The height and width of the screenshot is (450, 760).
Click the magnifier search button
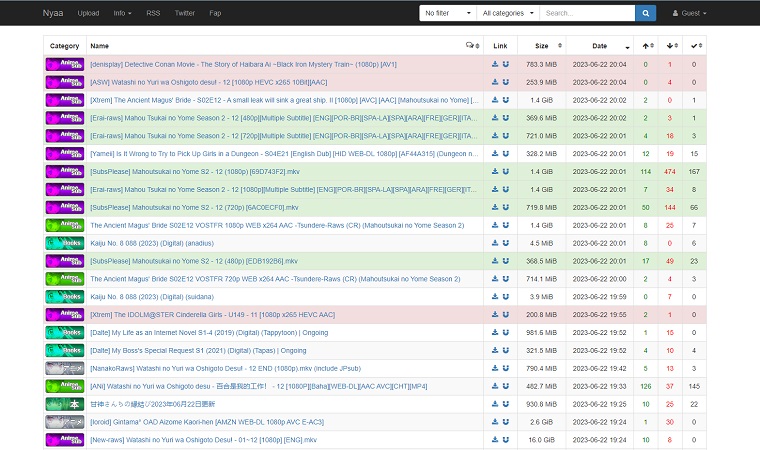click(646, 13)
